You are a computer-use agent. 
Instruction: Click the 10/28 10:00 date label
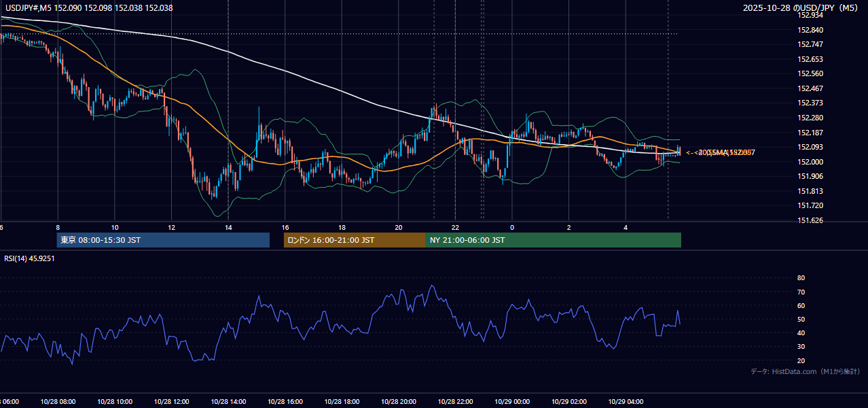click(x=115, y=401)
